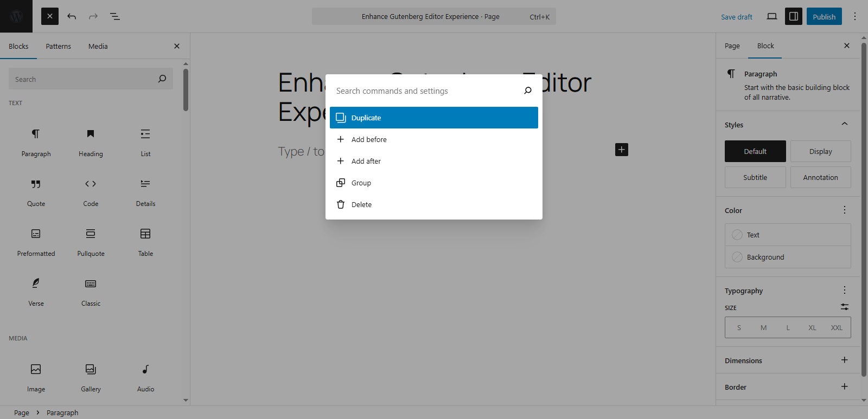Choose the Delete command
The image size is (868, 419).
point(434,204)
